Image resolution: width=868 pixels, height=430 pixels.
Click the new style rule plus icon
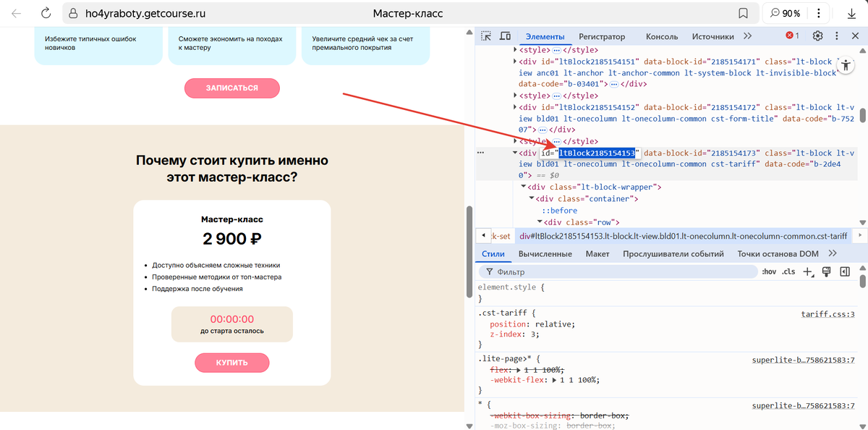click(808, 272)
